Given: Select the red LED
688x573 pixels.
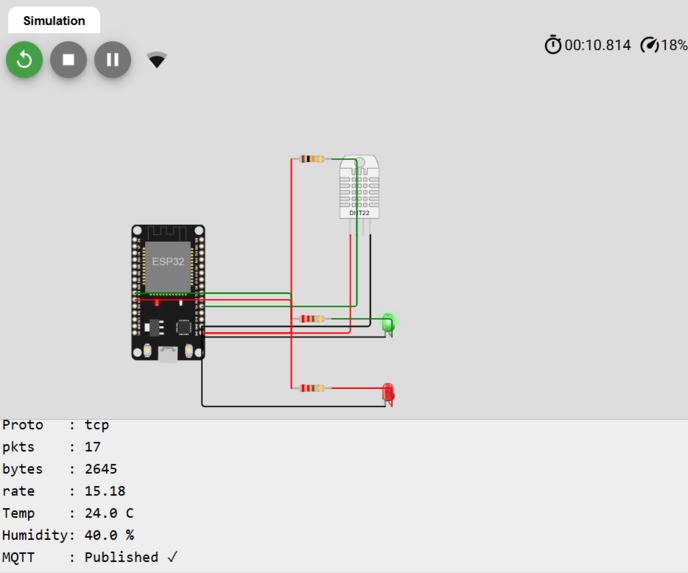Looking at the screenshot, I should 388,394.
